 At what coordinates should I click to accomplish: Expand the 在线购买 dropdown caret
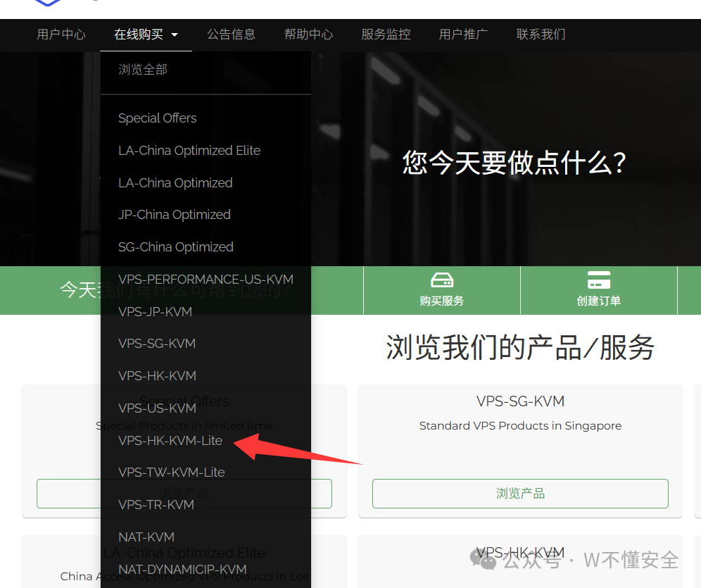[x=175, y=35]
